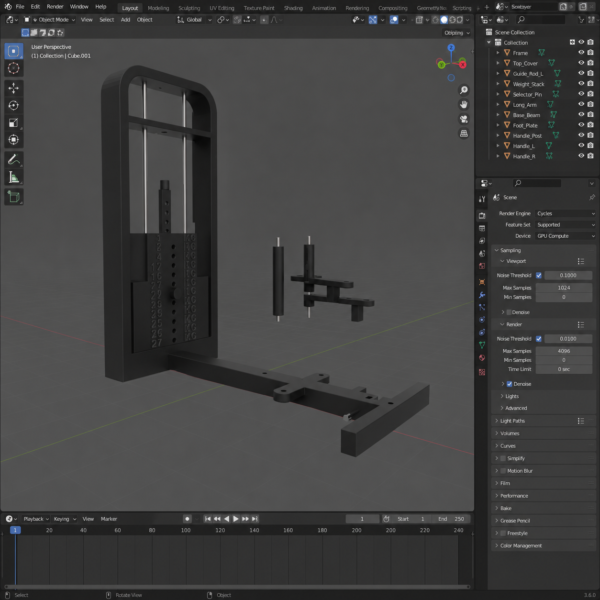
Task: Open the File menu
Action: pyautogui.click(x=20, y=7)
